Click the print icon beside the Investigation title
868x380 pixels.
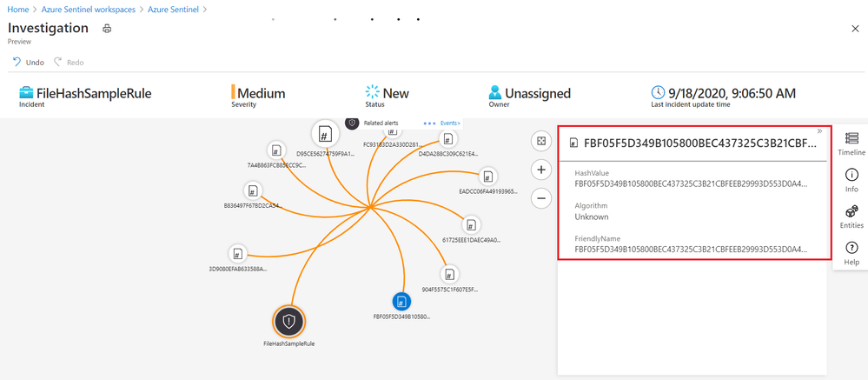(107, 28)
